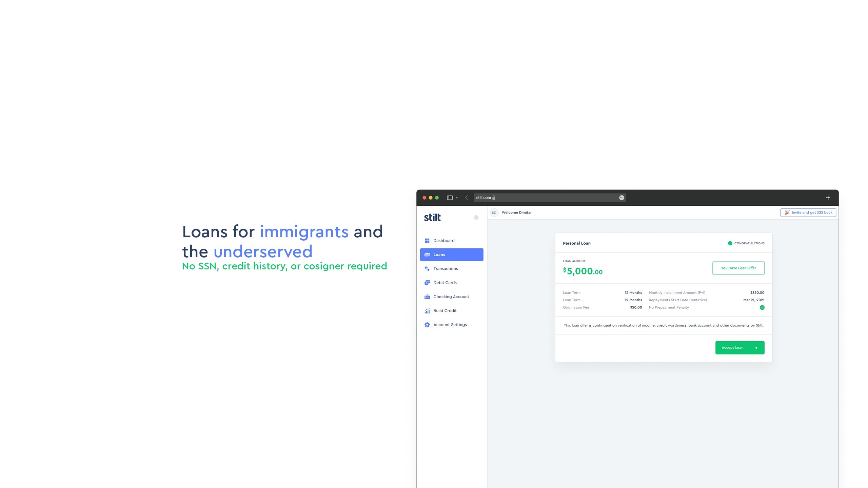The image size is (868, 488).
Task: Click the Debit Cards icon
Action: click(x=427, y=283)
